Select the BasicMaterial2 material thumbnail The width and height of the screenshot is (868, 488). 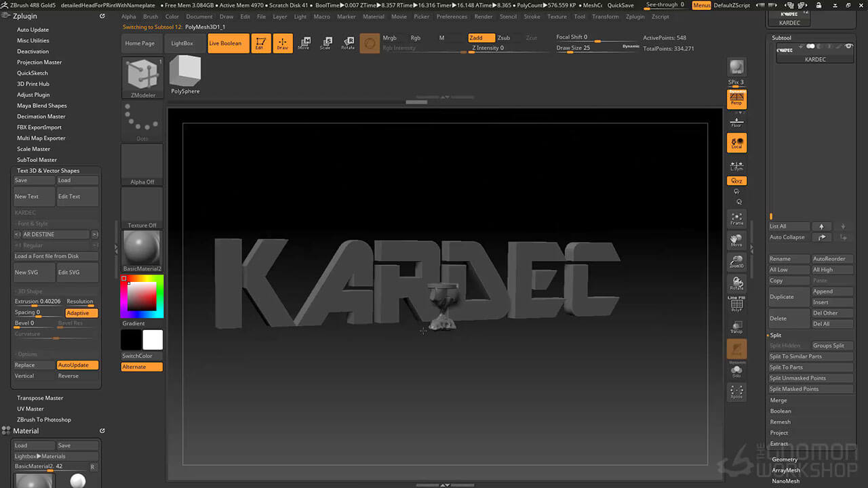(142, 248)
